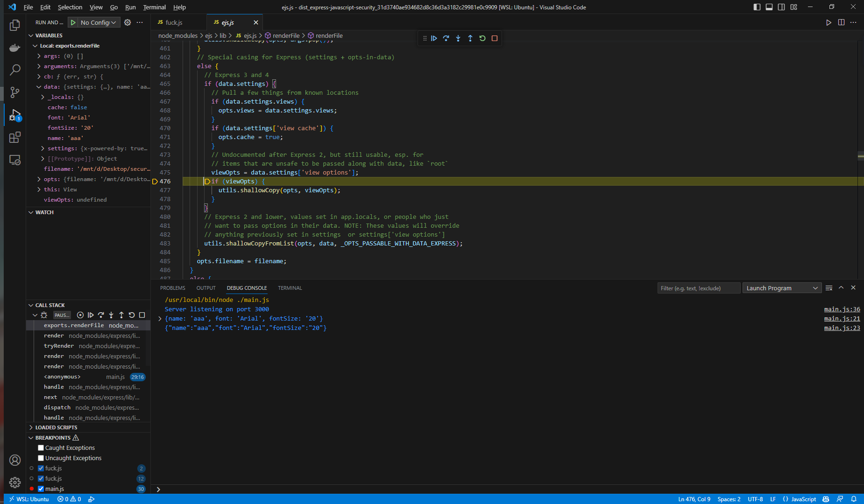Screen dimensions: 864x504
Task: Clear the debug console output
Action: [x=829, y=288]
